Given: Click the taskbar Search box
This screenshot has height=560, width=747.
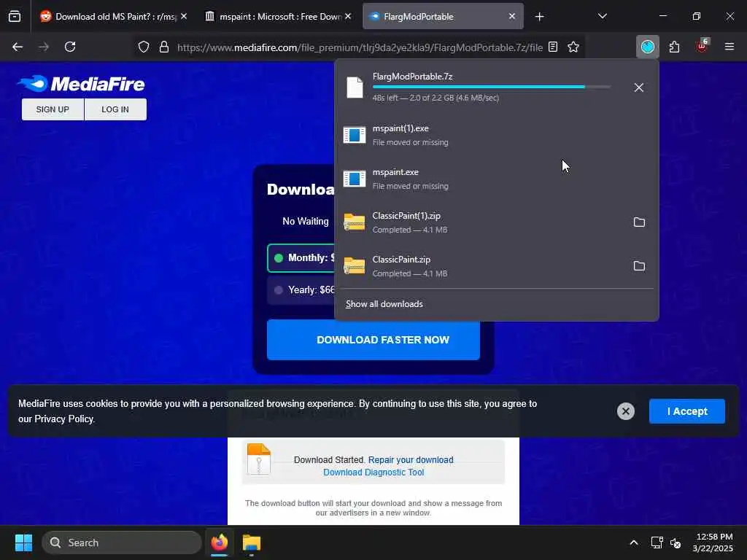Looking at the screenshot, I should click(x=122, y=542).
